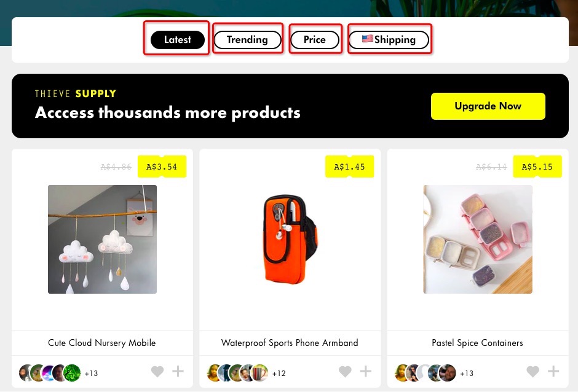Switch sorting to Trending
This screenshot has width=578, height=392.
pyautogui.click(x=247, y=40)
